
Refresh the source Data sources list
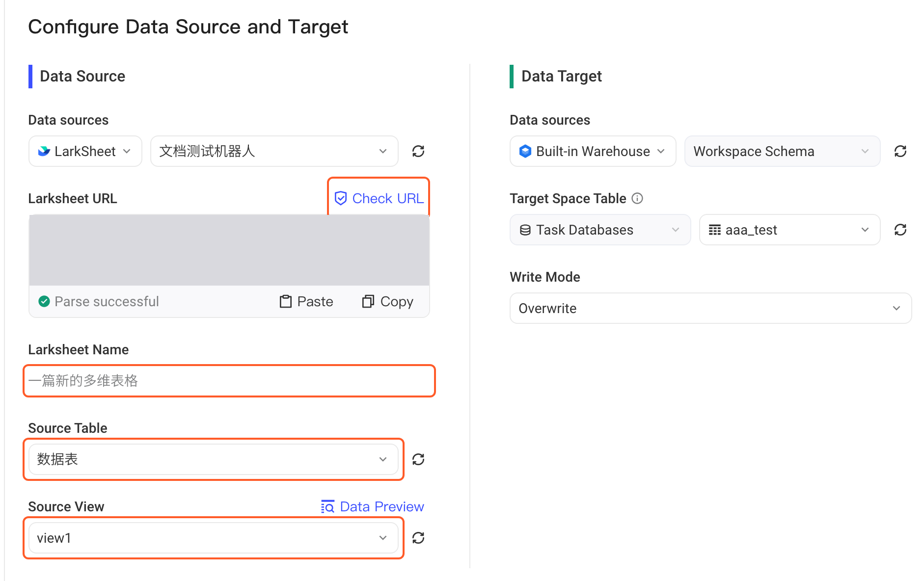coord(418,151)
